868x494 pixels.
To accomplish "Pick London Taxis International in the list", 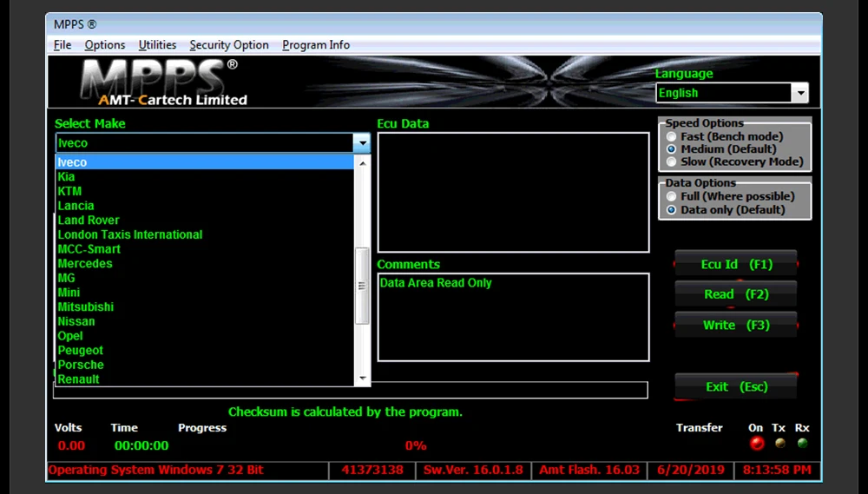I will tap(205, 234).
